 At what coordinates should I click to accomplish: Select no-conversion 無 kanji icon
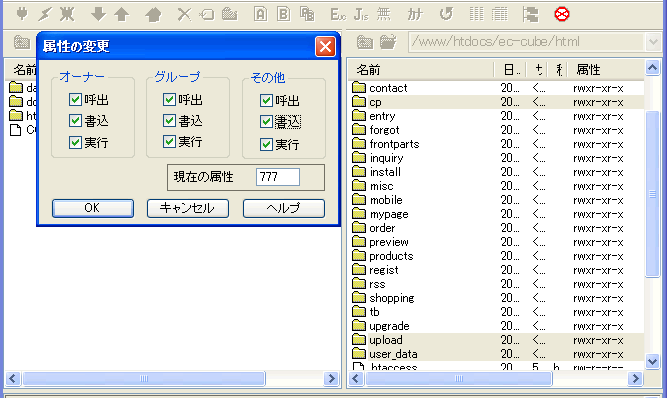[384, 14]
